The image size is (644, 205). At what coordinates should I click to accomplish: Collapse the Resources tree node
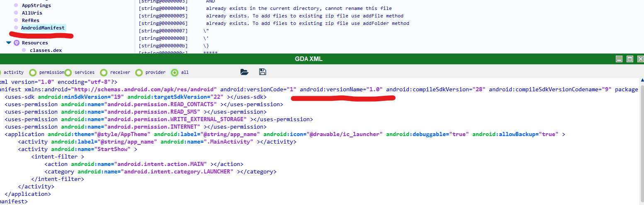point(8,43)
